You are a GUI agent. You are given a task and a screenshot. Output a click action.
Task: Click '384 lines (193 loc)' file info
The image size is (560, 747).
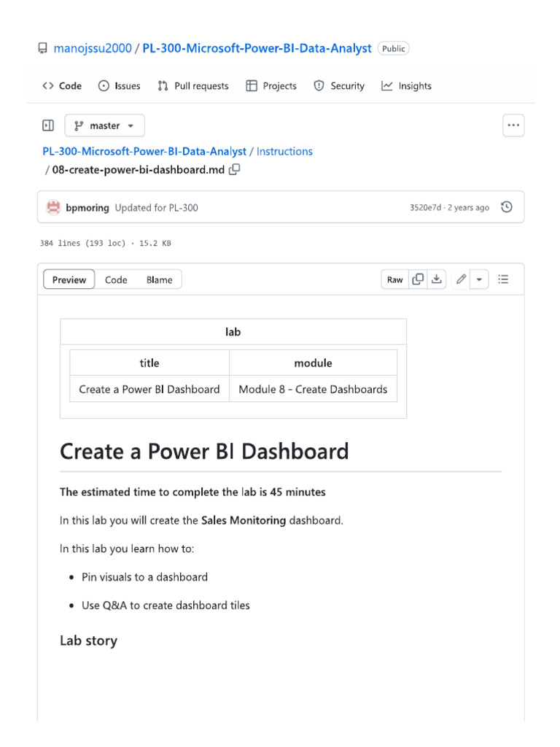82,243
